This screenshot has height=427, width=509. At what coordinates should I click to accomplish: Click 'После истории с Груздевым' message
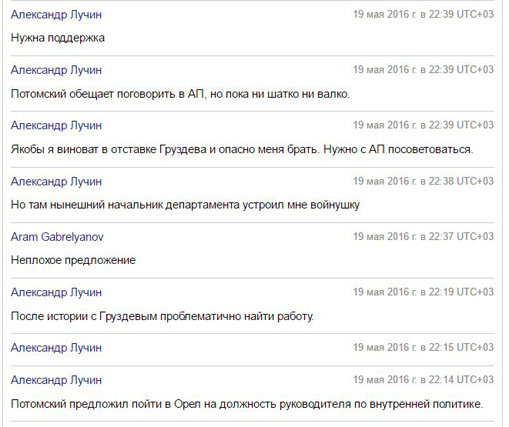point(162,316)
